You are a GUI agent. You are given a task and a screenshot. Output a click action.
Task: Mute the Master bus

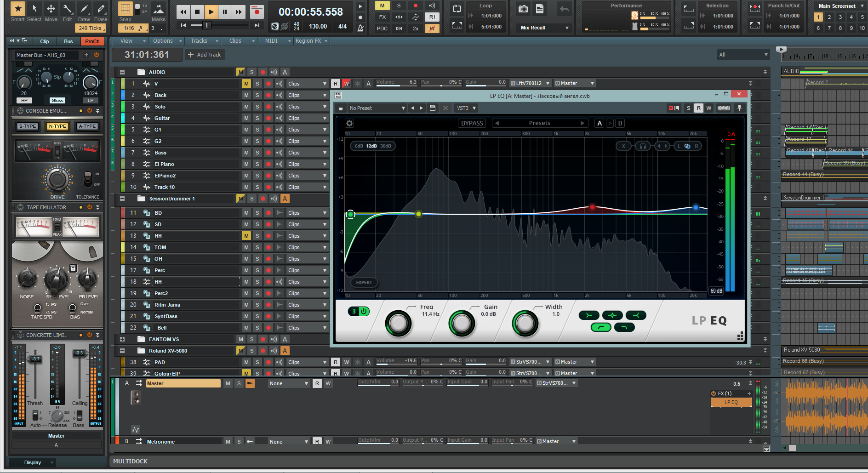pos(228,383)
